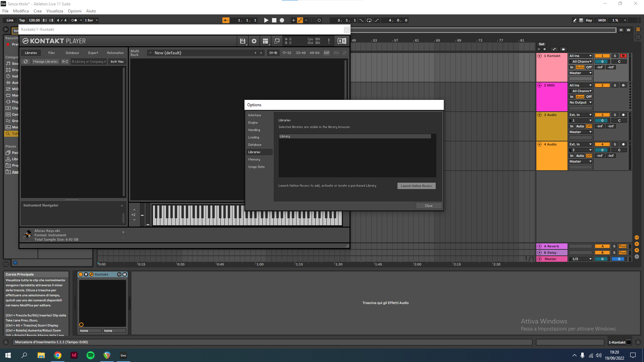Solo the 3 Audio track
The width and height of the screenshot is (644, 362).
point(615,115)
